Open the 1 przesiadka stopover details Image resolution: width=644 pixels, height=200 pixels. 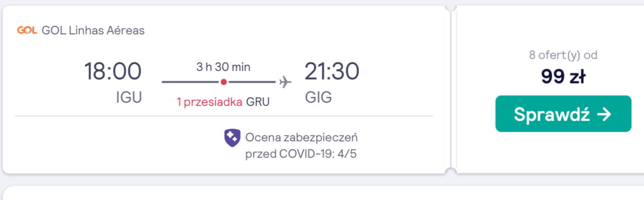click(210, 102)
